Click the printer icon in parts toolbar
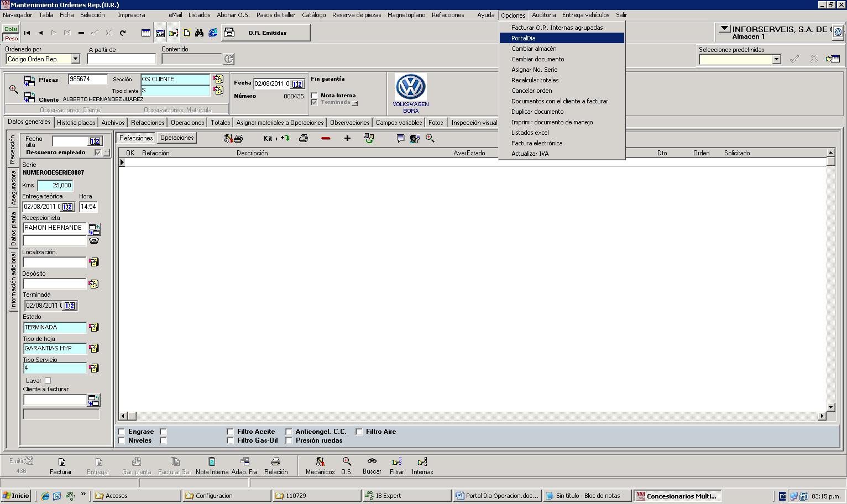This screenshot has height=504, width=847. (304, 138)
